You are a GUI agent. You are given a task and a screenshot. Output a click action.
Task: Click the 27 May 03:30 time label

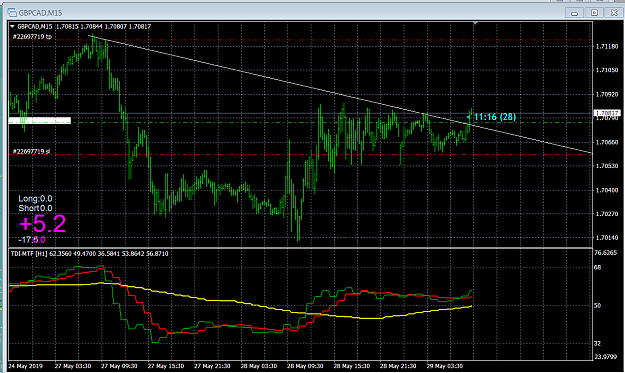point(73,366)
